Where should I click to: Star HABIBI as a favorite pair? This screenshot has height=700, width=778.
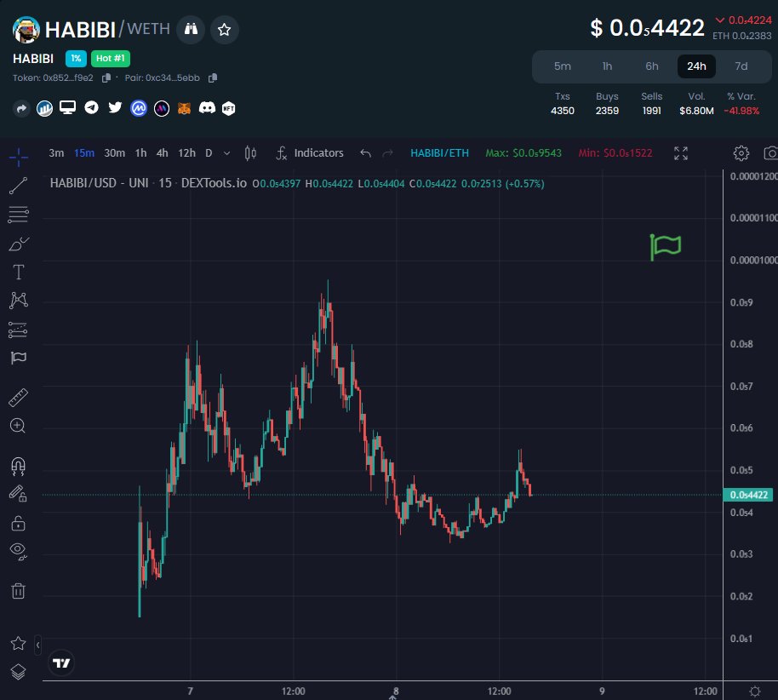click(x=224, y=30)
